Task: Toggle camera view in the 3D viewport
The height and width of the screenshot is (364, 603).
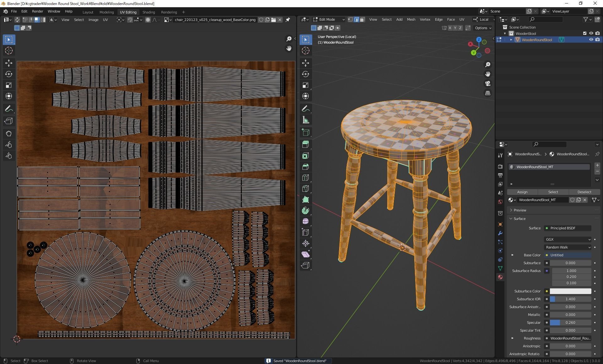Action: pyautogui.click(x=488, y=83)
